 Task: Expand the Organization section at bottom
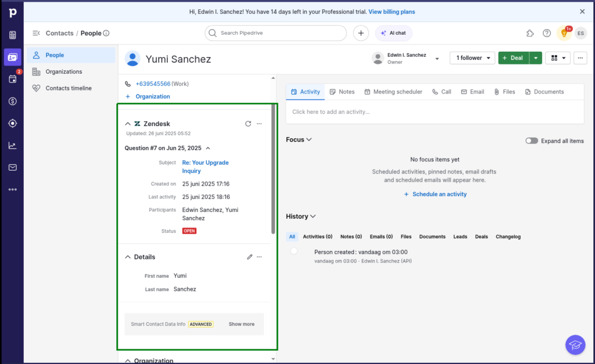point(127,361)
